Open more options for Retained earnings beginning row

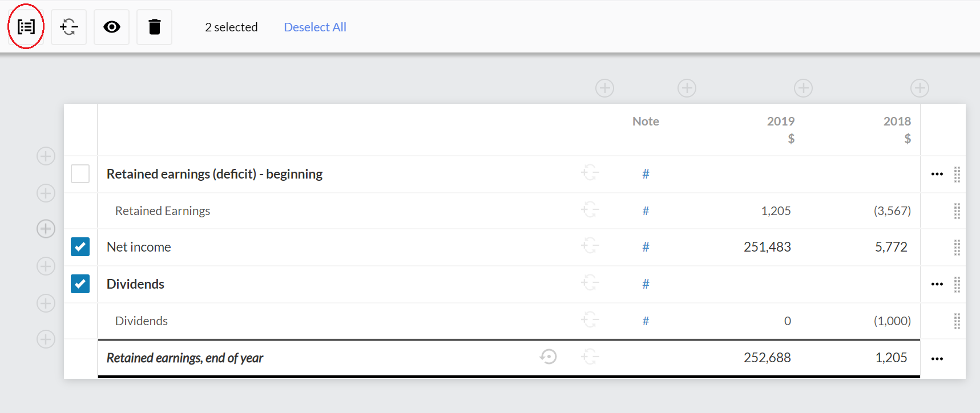937,174
